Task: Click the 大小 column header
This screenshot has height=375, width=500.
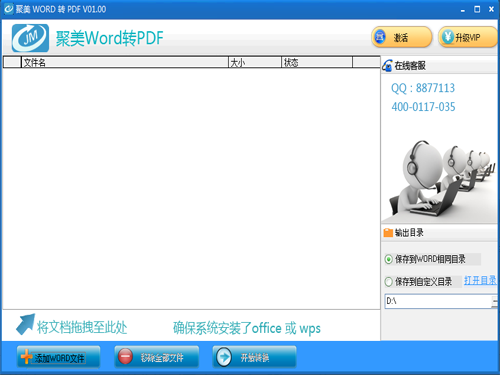Action: point(255,62)
